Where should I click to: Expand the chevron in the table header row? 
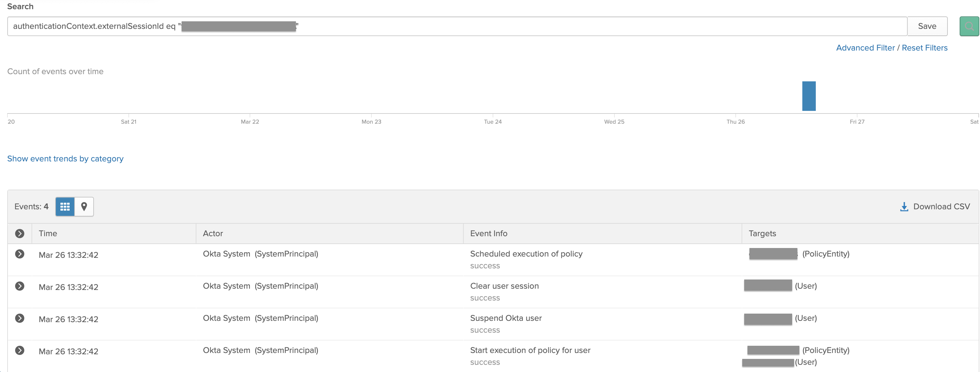point(19,233)
